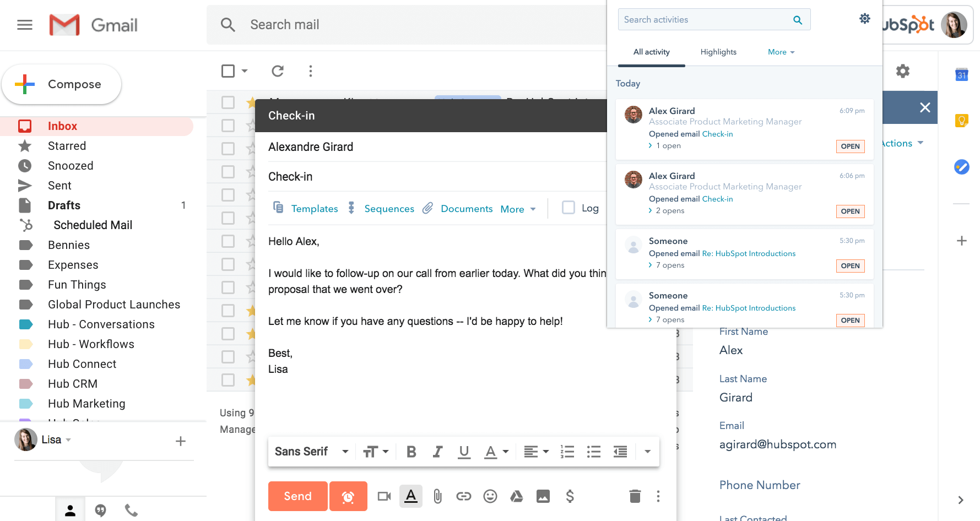
Task: Switch to the Highlights tab in activity feed
Action: click(x=718, y=51)
